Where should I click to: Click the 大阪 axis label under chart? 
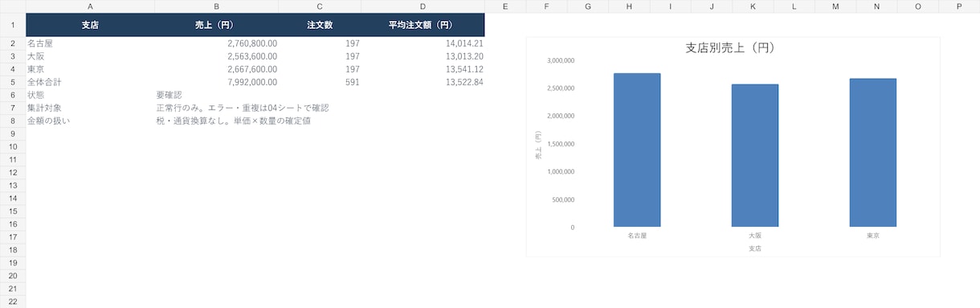tap(755, 236)
